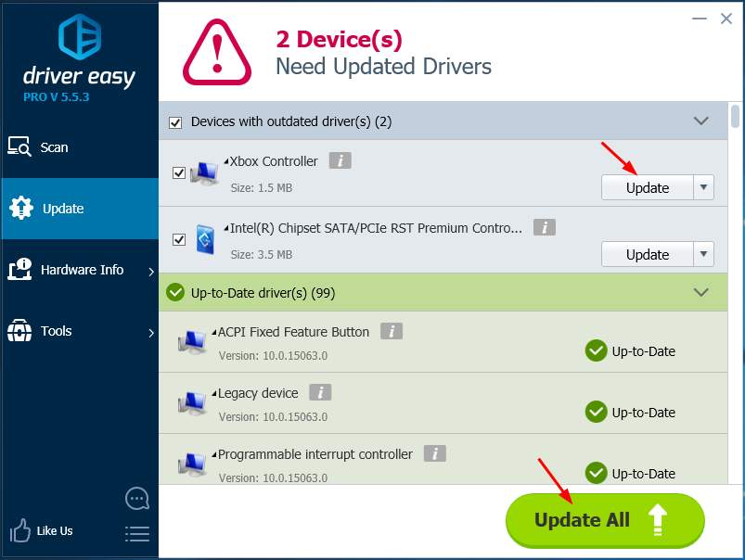The width and height of the screenshot is (745, 560).
Task: Click the Legacy device computer icon
Action: click(x=192, y=403)
